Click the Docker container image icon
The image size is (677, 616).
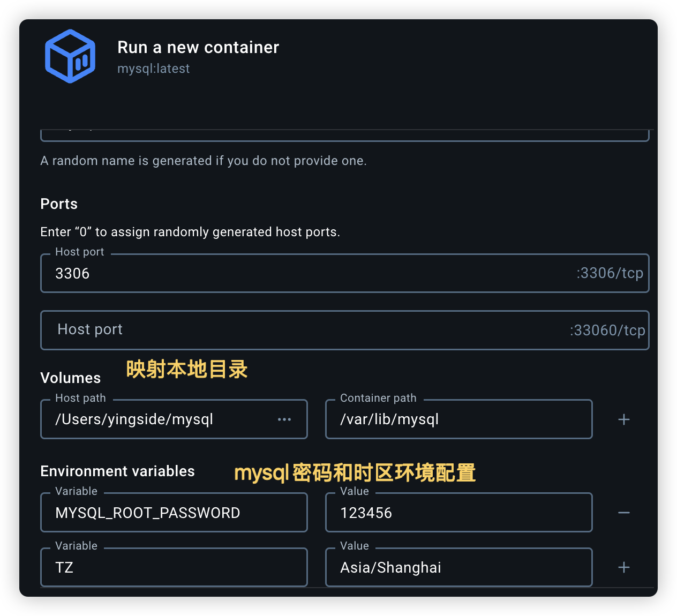[70, 56]
